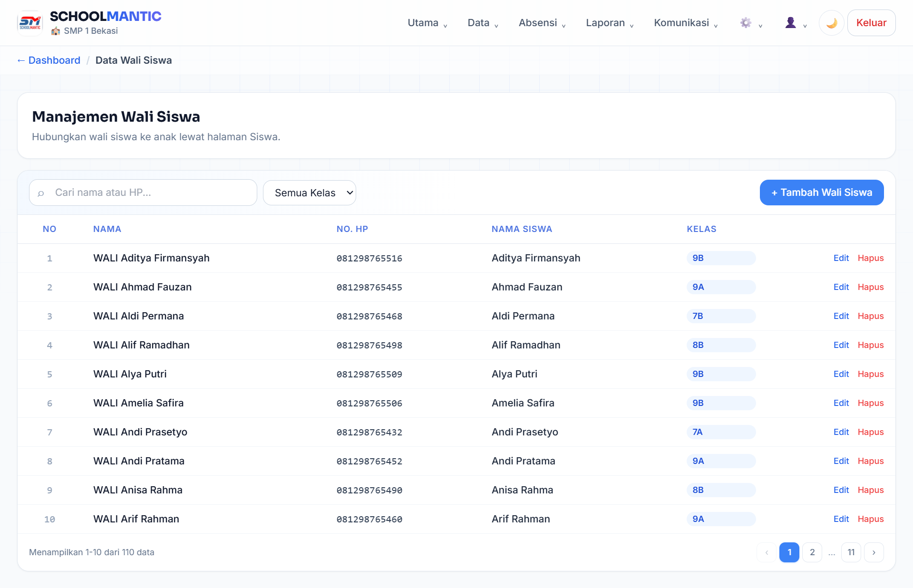Expand the Utama menu
The image size is (913, 588).
(x=427, y=23)
